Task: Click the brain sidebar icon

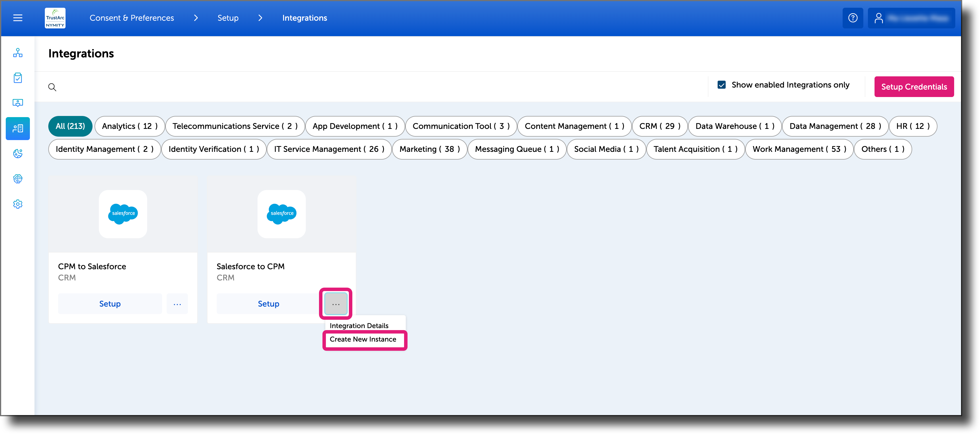Action: pos(18,179)
